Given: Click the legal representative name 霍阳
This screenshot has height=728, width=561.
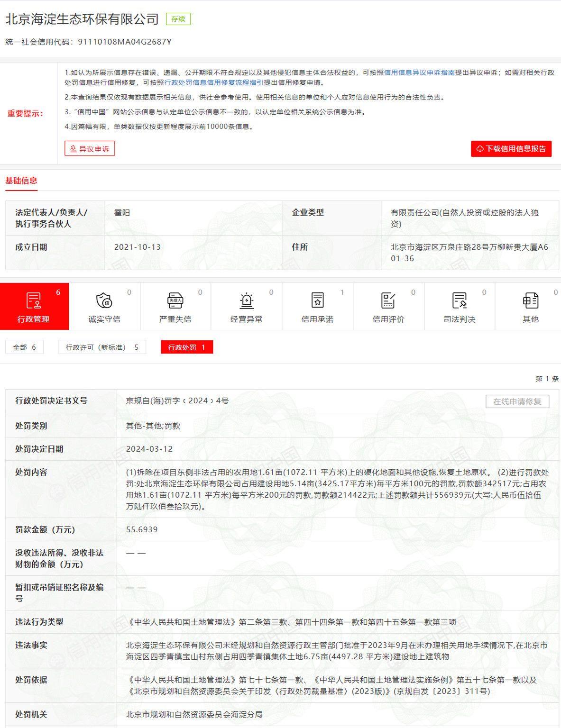Looking at the screenshot, I should [122, 213].
